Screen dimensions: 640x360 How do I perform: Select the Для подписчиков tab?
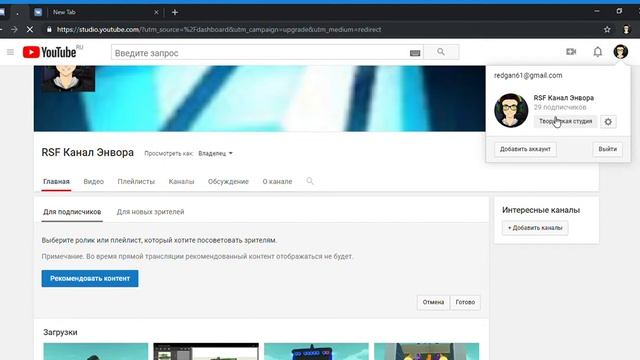point(72,212)
